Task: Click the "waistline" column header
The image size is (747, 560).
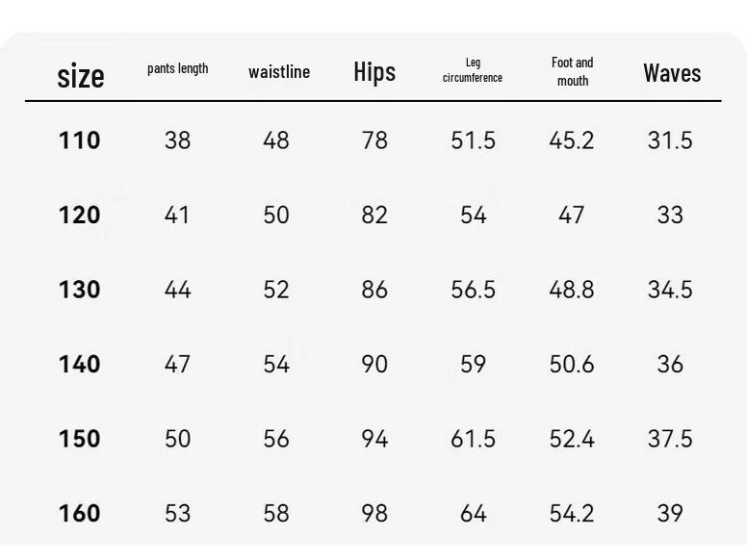Action: pos(279,72)
